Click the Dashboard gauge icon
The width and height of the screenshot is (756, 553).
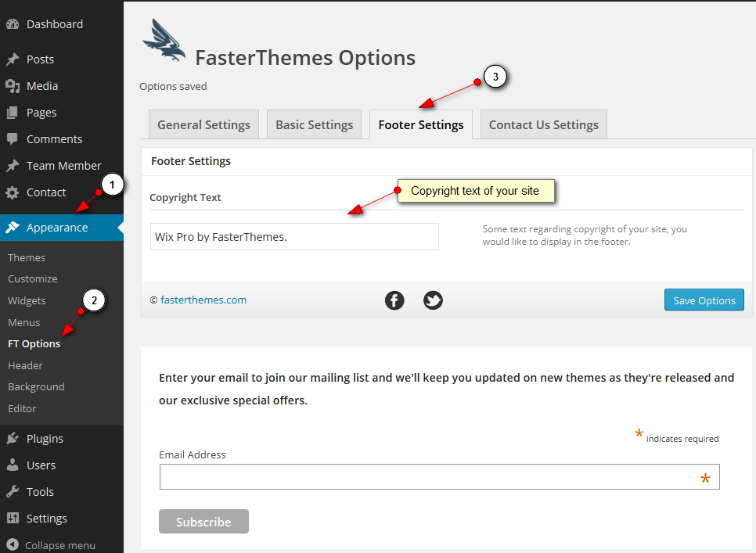click(13, 24)
